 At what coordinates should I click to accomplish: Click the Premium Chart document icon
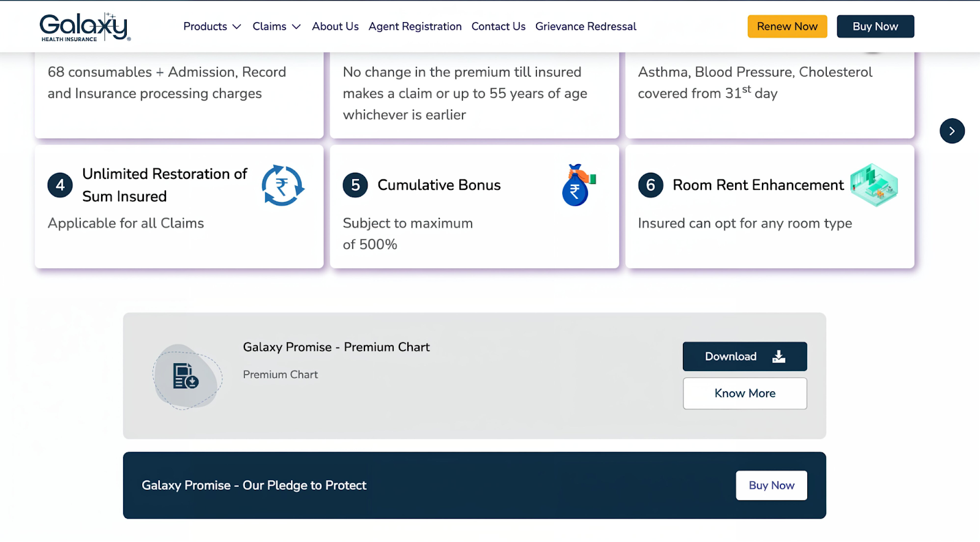point(186,376)
